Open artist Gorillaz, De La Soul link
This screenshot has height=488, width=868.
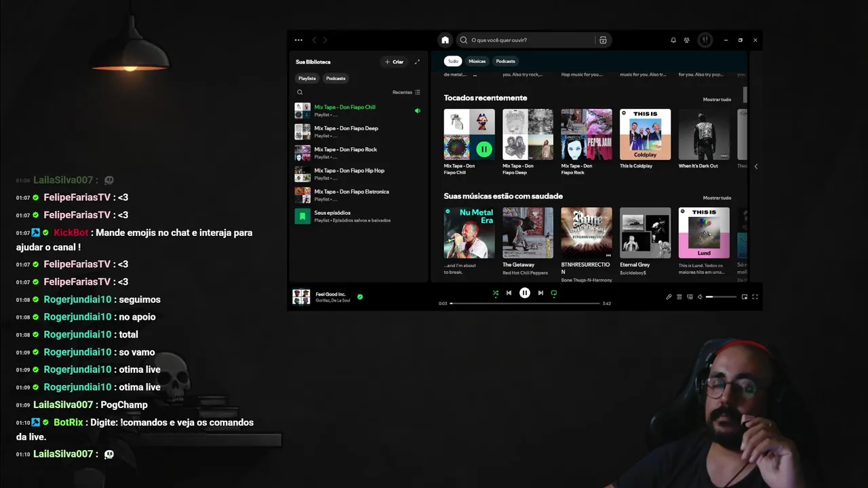point(332,300)
